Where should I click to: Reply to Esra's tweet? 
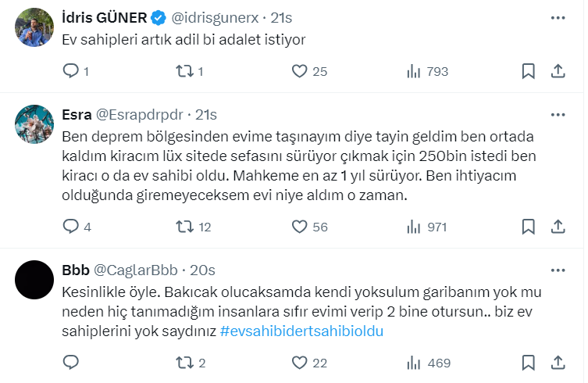[x=71, y=227]
